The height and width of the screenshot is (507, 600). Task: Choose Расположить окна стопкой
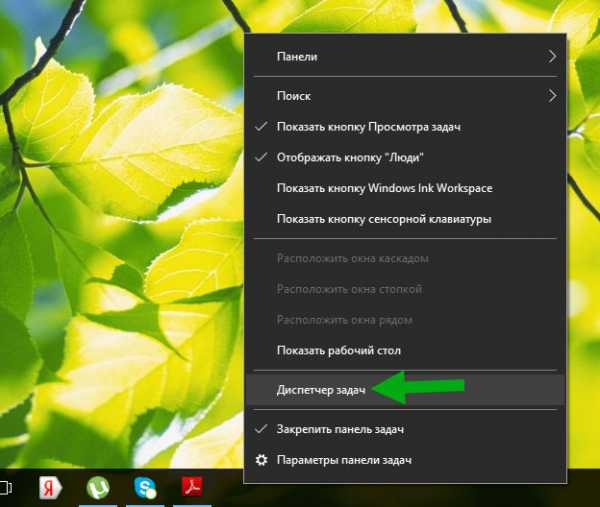[406, 289]
